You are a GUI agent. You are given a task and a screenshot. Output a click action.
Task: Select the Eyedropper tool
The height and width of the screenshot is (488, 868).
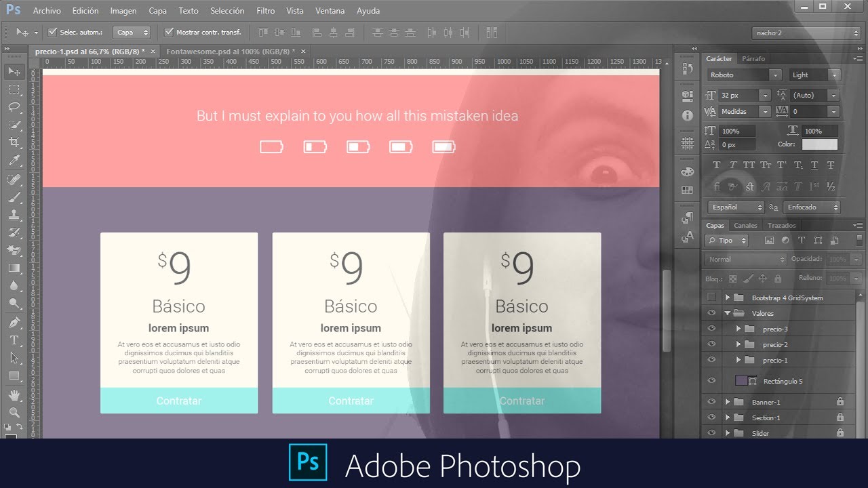tap(14, 161)
